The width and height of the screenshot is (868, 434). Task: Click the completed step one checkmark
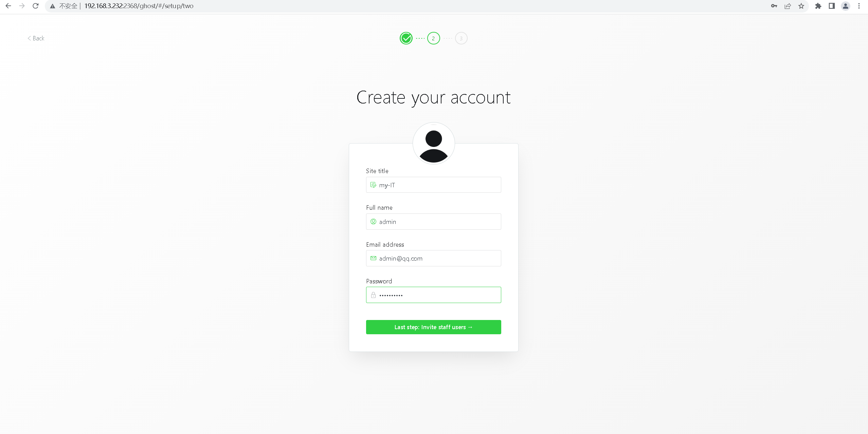(406, 38)
